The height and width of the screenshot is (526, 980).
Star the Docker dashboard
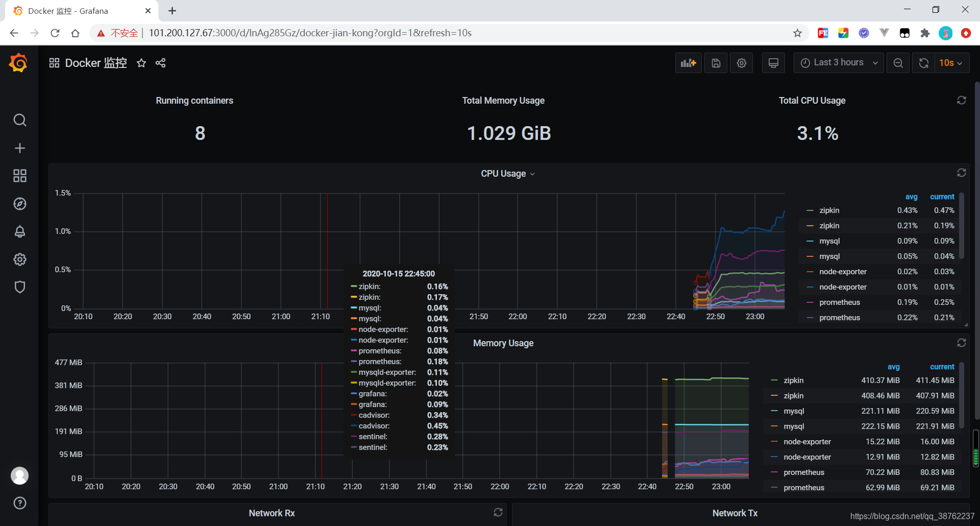point(141,63)
